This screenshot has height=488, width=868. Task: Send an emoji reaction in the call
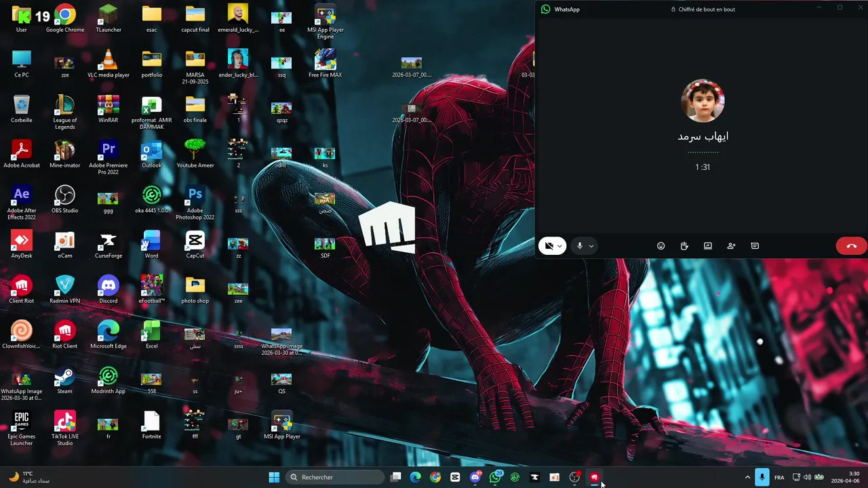click(x=661, y=246)
